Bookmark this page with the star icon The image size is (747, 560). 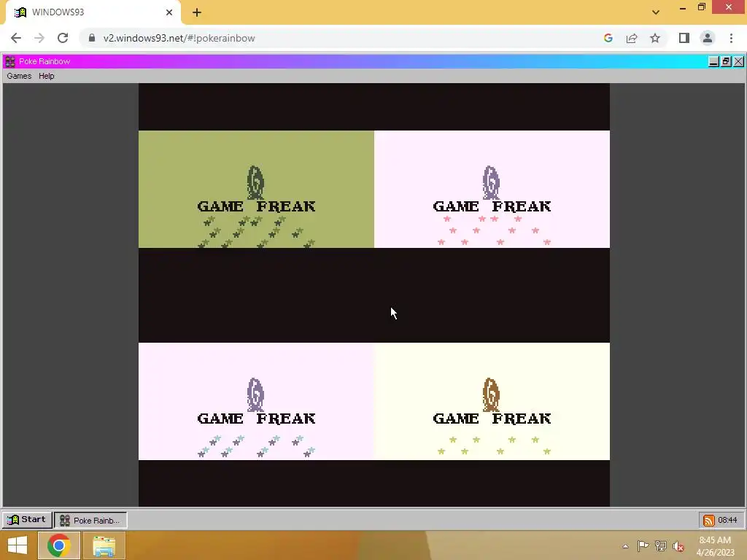click(655, 38)
